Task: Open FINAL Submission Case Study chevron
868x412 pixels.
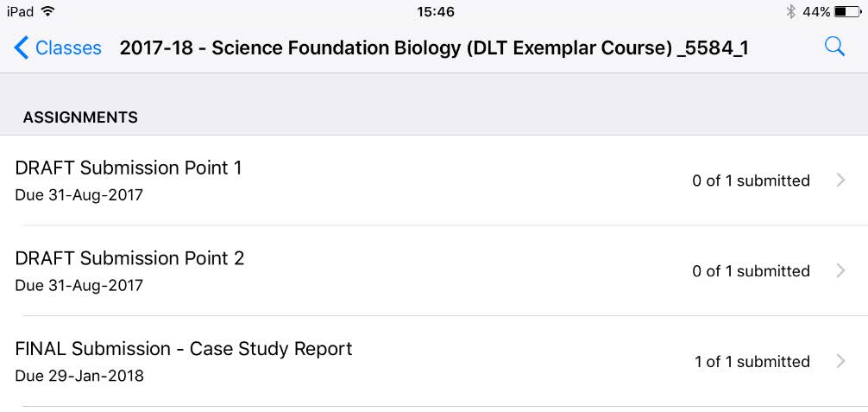Action: [x=841, y=361]
